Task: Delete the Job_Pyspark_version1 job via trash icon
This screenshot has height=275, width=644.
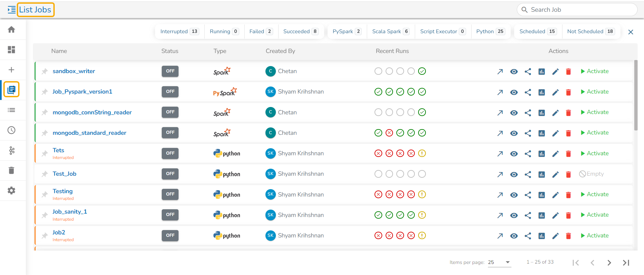Action: 568,92
